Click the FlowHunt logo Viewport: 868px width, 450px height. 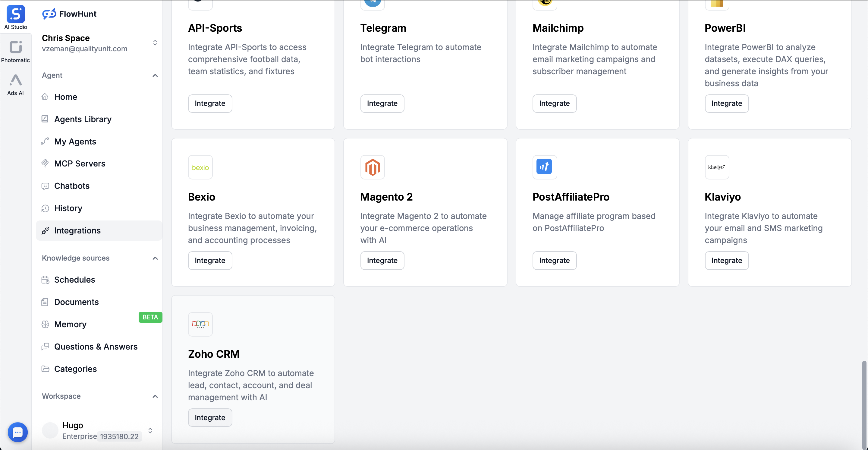tap(69, 14)
